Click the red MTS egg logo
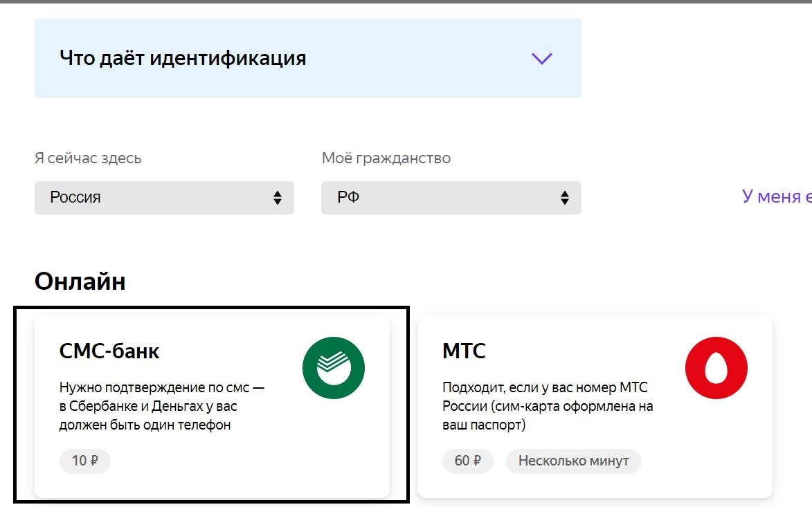The image size is (812, 507). click(x=716, y=368)
